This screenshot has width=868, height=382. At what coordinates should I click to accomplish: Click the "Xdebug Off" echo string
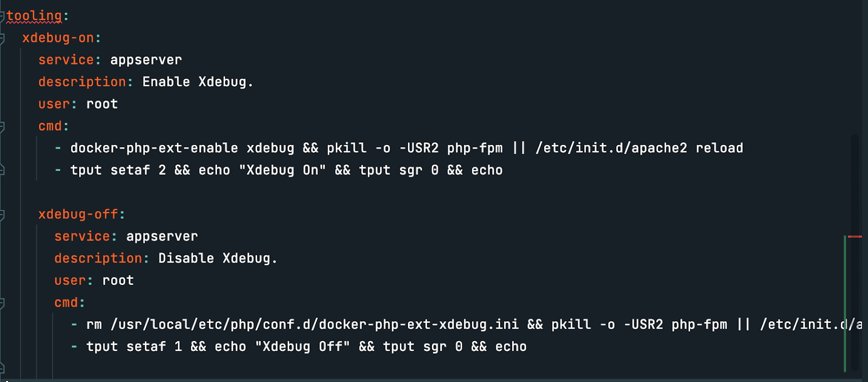[x=302, y=347]
